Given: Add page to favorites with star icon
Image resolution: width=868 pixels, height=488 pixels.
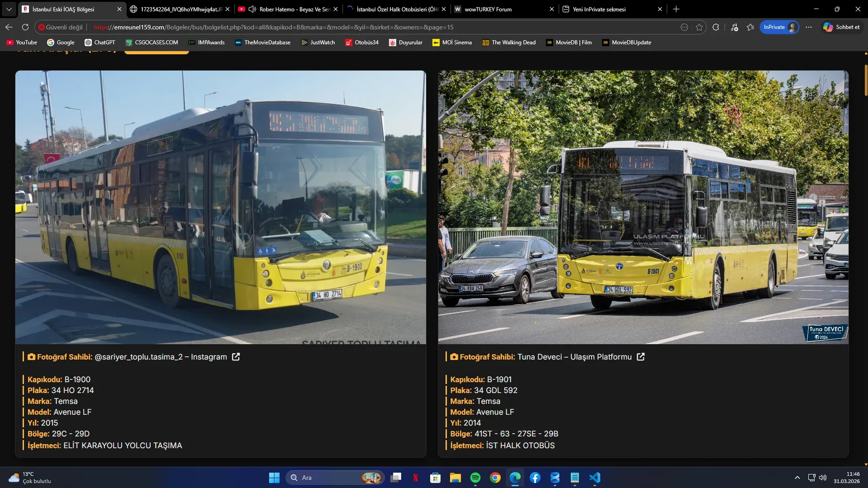Looking at the screenshot, I should [699, 27].
